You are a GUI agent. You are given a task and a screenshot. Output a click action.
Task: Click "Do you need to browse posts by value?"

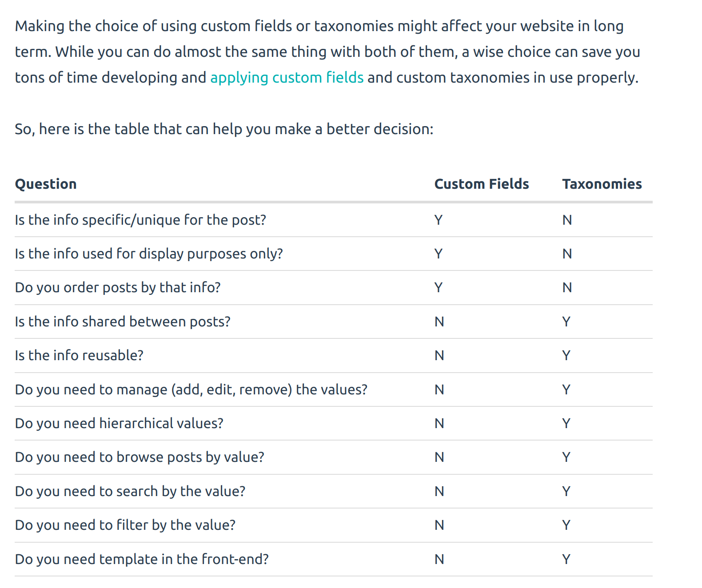click(140, 457)
